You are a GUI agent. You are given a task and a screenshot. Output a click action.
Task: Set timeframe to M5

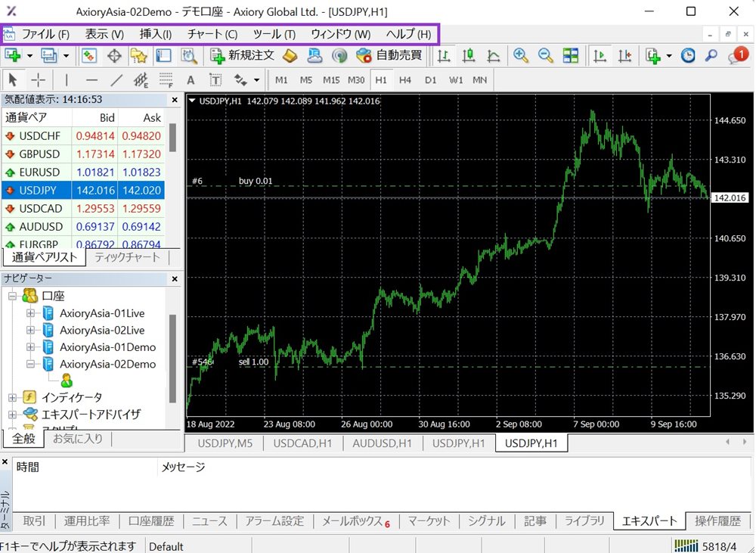(306, 80)
